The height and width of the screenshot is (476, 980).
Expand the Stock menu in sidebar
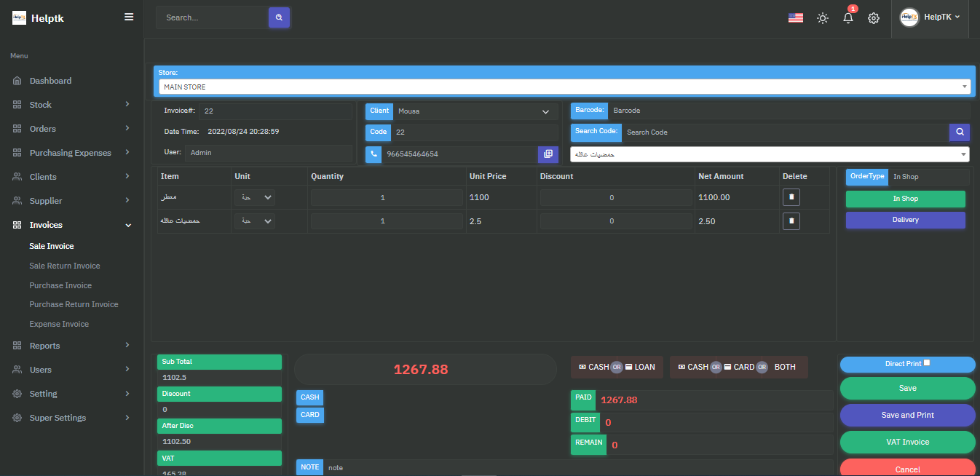click(71, 105)
